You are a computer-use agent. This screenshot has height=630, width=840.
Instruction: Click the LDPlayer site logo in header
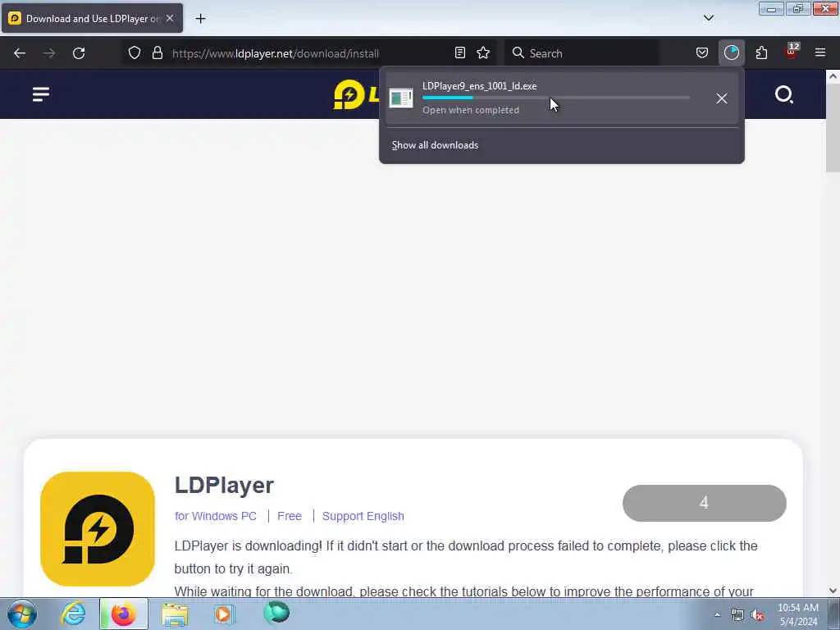click(x=356, y=94)
